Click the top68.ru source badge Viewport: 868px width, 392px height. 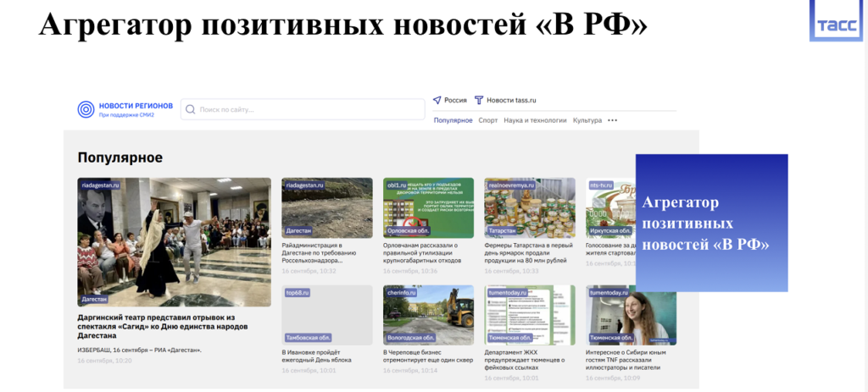coord(298,292)
